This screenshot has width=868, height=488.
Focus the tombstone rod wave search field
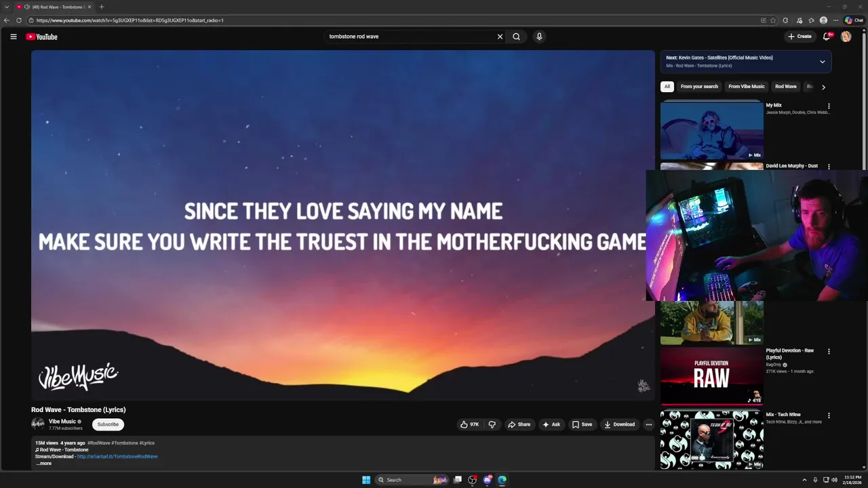410,37
